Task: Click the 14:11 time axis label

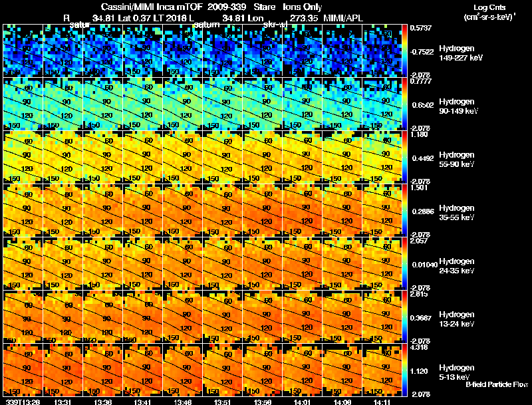Action: point(382,402)
